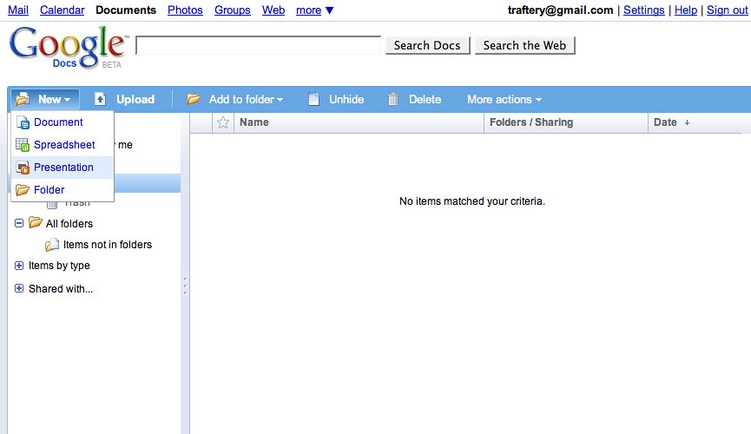Open the Groups link
Image resolution: width=751 pixels, height=434 pixels.
(x=232, y=10)
